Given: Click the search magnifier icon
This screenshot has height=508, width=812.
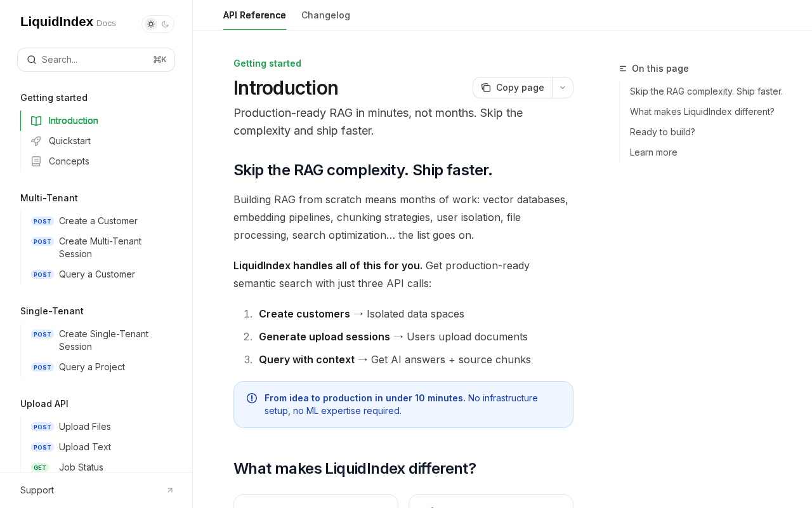Looking at the screenshot, I should pos(32,60).
